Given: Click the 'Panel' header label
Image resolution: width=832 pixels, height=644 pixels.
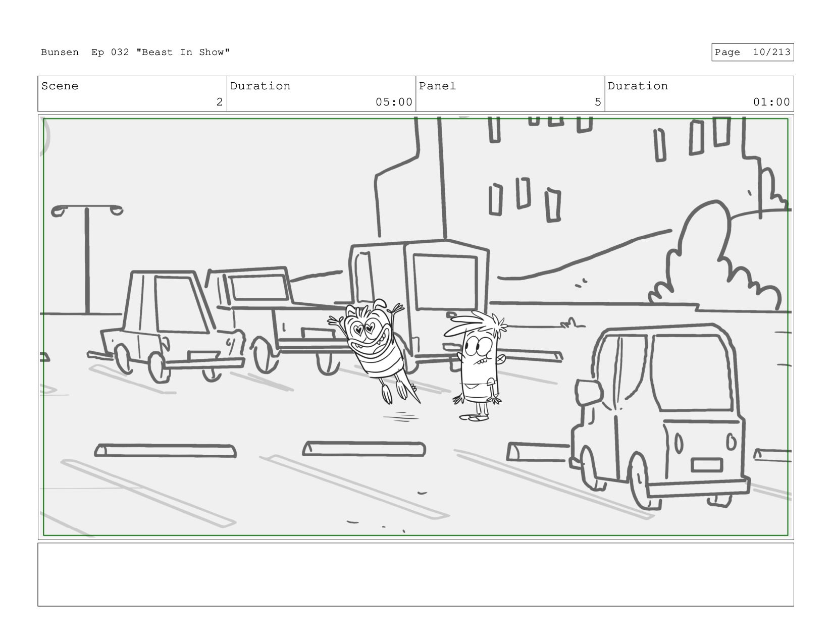Looking at the screenshot, I should (438, 86).
